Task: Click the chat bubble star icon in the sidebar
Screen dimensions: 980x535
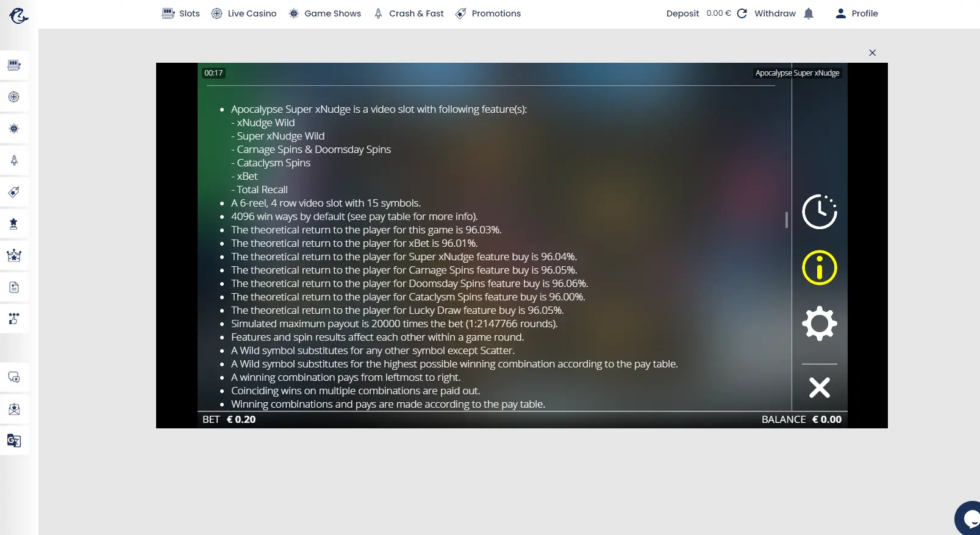Action: (x=14, y=377)
